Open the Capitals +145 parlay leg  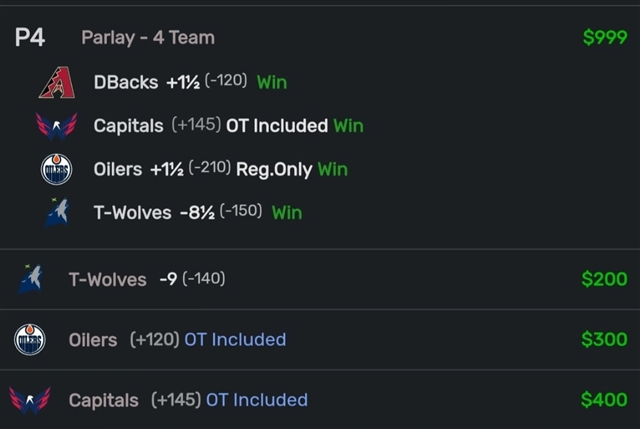point(229,125)
